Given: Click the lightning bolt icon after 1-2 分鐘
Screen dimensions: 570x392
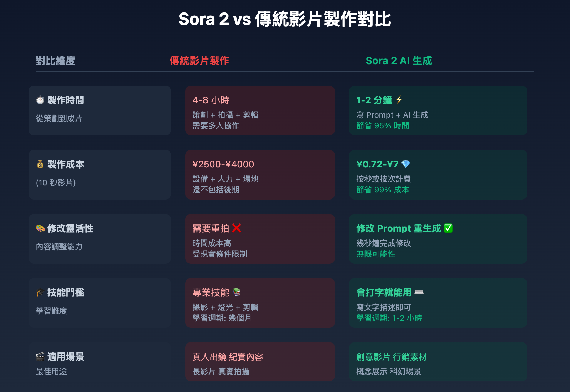Looking at the screenshot, I should (399, 100).
